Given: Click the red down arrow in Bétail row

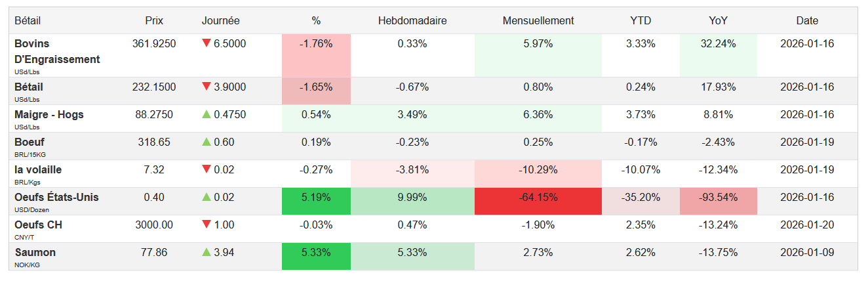Looking at the screenshot, I should 207,87.
